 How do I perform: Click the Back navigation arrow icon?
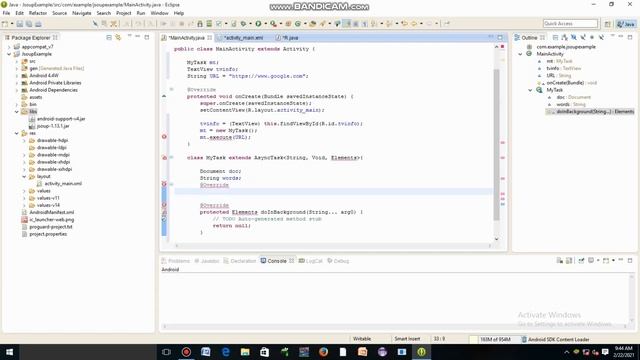[x=413, y=24]
